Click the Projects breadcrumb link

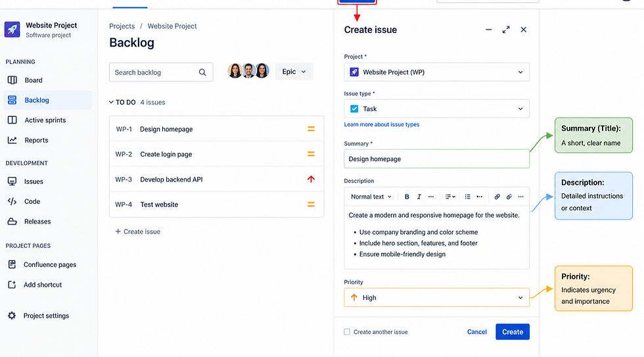click(x=122, y=26)
